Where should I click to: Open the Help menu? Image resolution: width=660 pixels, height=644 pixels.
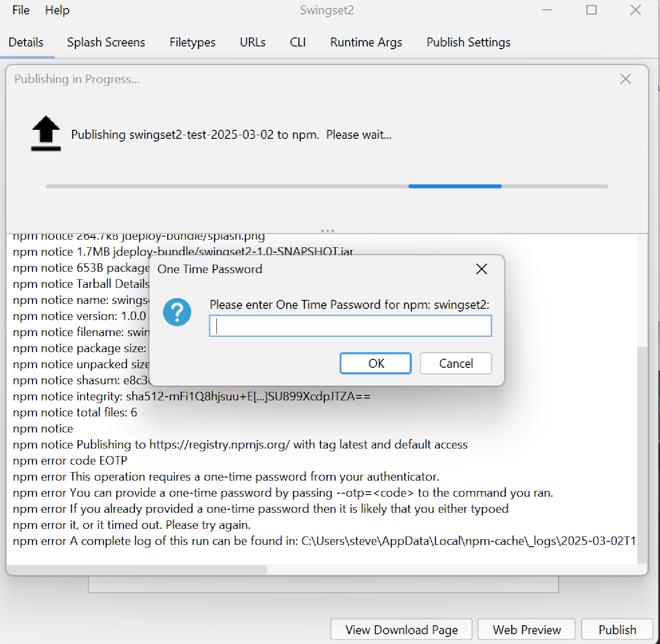pos(57,10)
